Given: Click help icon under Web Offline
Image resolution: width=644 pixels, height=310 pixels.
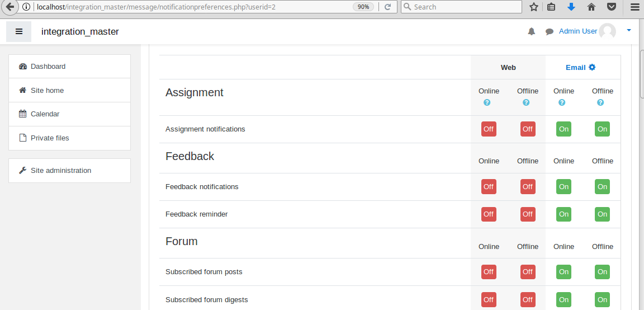Looking at the screenshot, I should click(526, 102).
